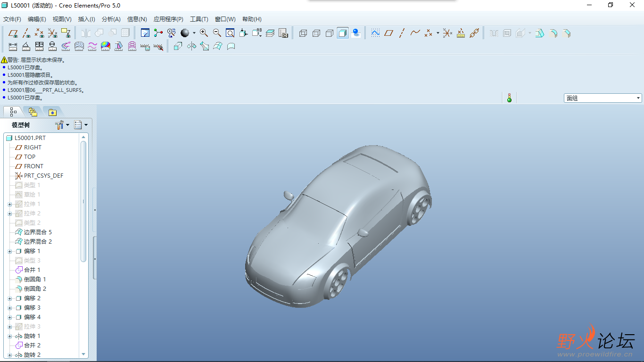Viewport: 644px width, 362px height.
Task: Create a datum plane with toolbar icon
Action: click(x=388, y=33)
